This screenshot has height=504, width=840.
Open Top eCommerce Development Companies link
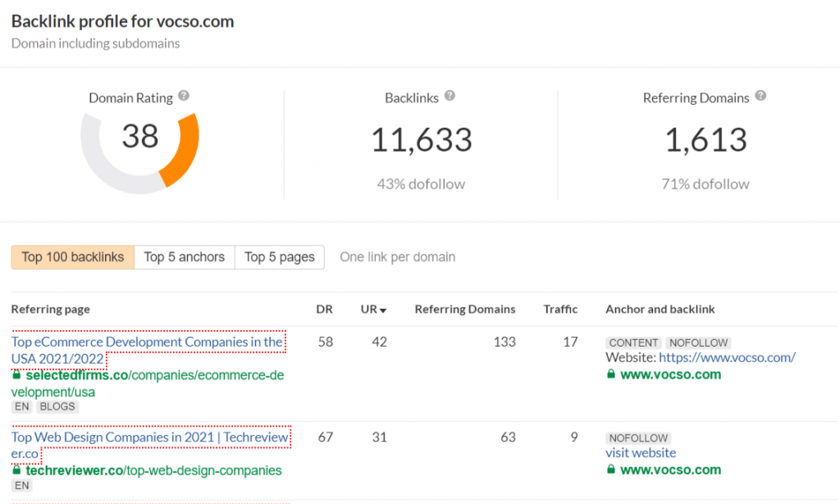pos(147,342)
